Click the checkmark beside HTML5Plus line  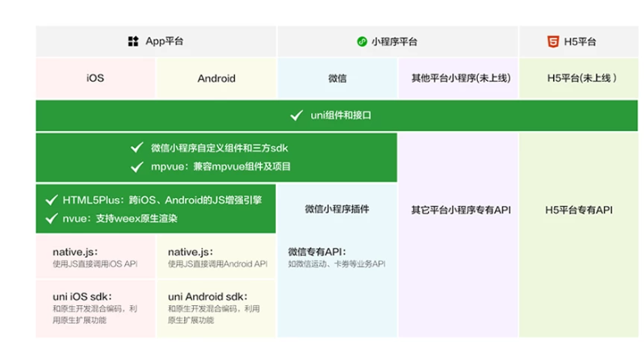pyautogui.click(x=52, y=200)
